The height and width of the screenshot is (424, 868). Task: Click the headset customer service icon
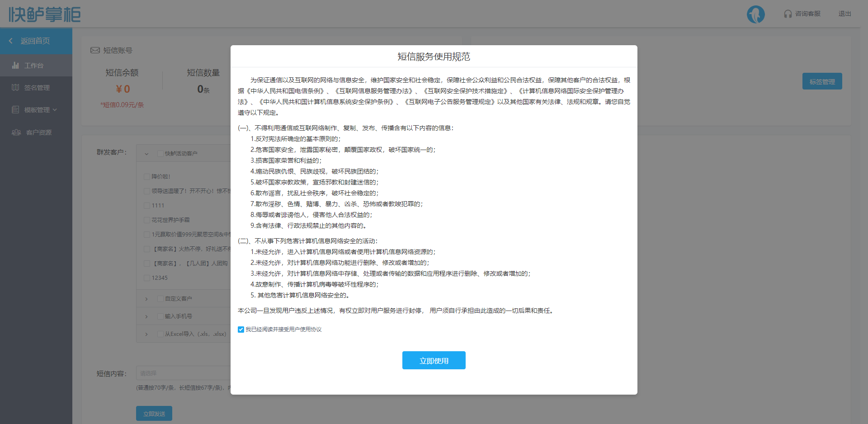[x=788, y=14]
